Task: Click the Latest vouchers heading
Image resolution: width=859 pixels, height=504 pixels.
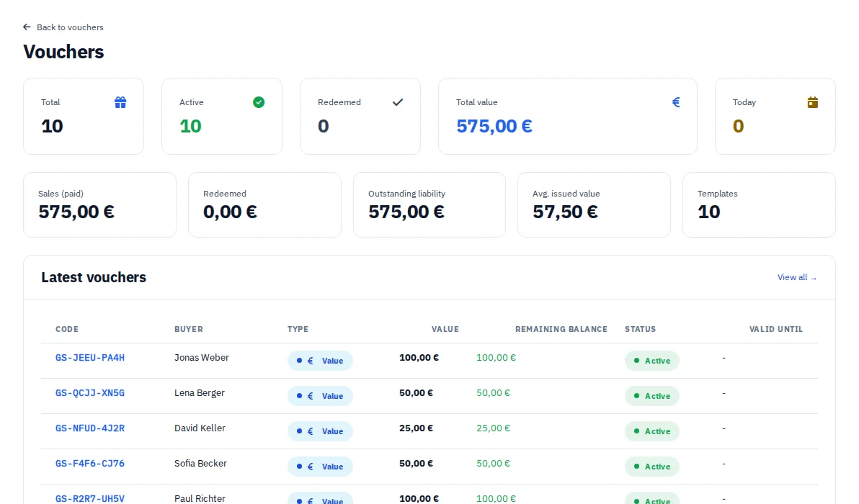Action: (x=94, y=277)
